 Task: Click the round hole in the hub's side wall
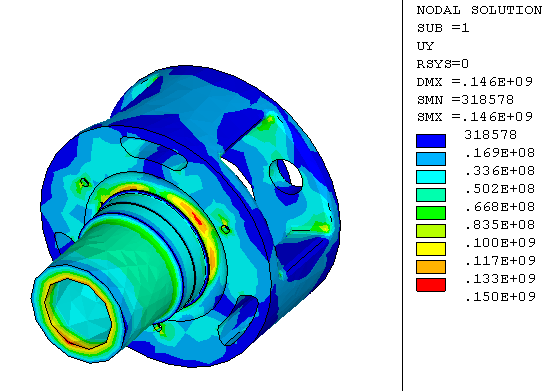click(x=286, y=177)
